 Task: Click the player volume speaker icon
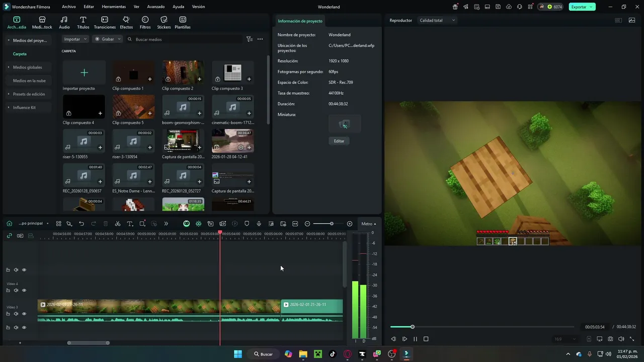tap(621, 339)
